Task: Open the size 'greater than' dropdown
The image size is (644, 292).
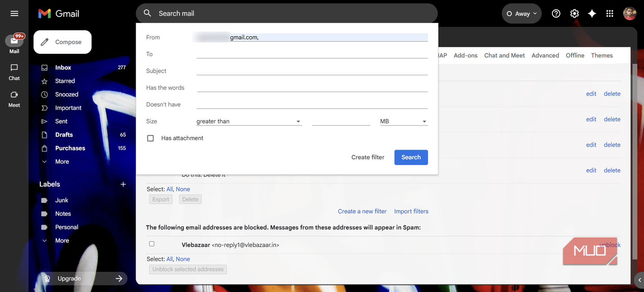Action: click(249, 121)
